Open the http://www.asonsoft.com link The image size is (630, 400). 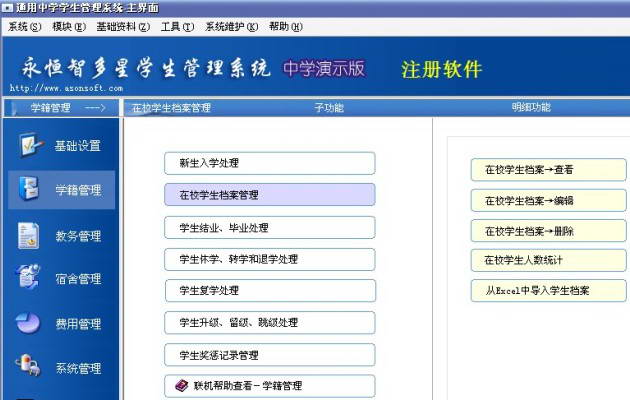[66, 88]
